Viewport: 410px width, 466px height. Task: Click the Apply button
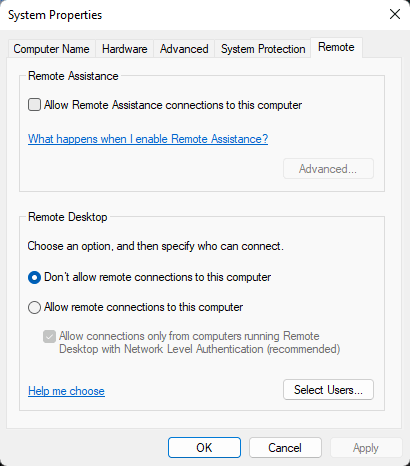(366, 448)
